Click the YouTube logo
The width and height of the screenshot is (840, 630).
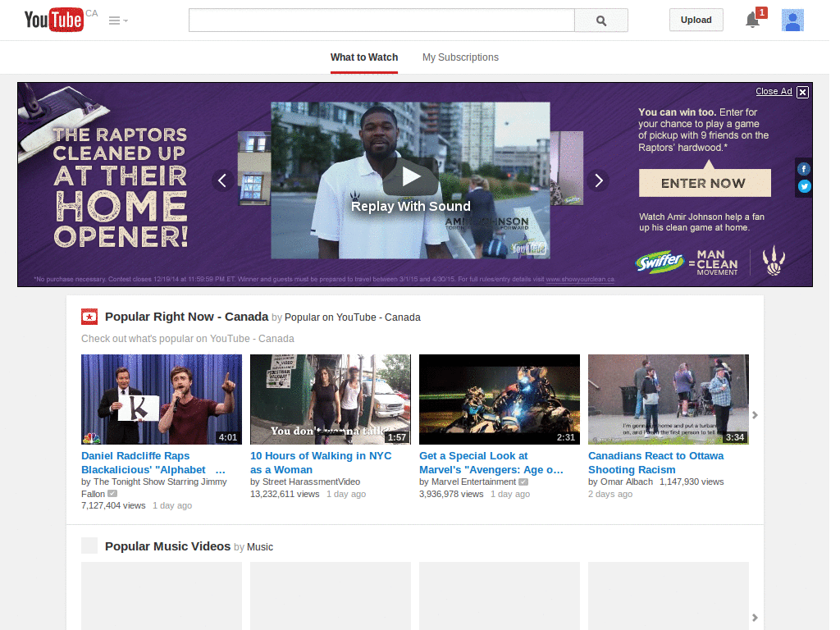(53, 20)
